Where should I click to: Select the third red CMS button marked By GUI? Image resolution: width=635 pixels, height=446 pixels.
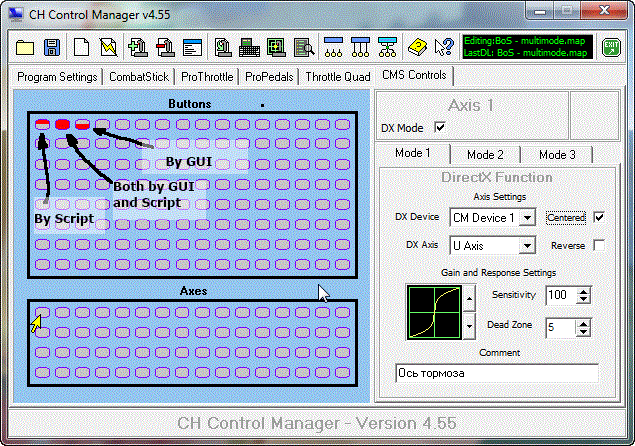(82, 124)
